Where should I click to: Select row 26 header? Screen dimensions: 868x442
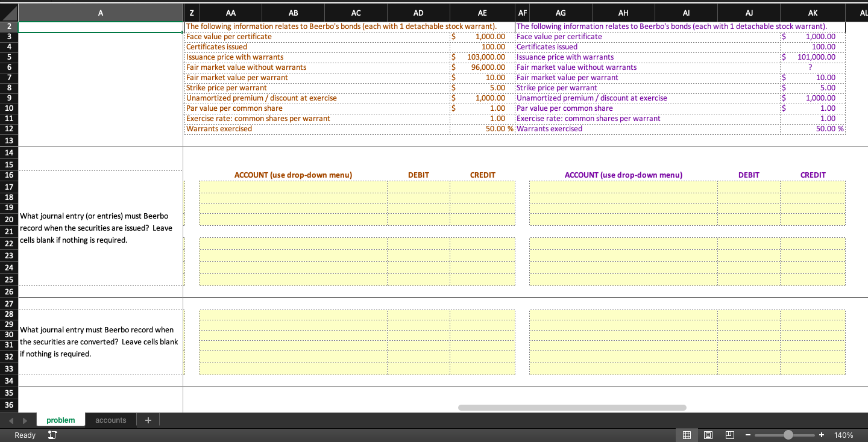click(x=9, y=292)
